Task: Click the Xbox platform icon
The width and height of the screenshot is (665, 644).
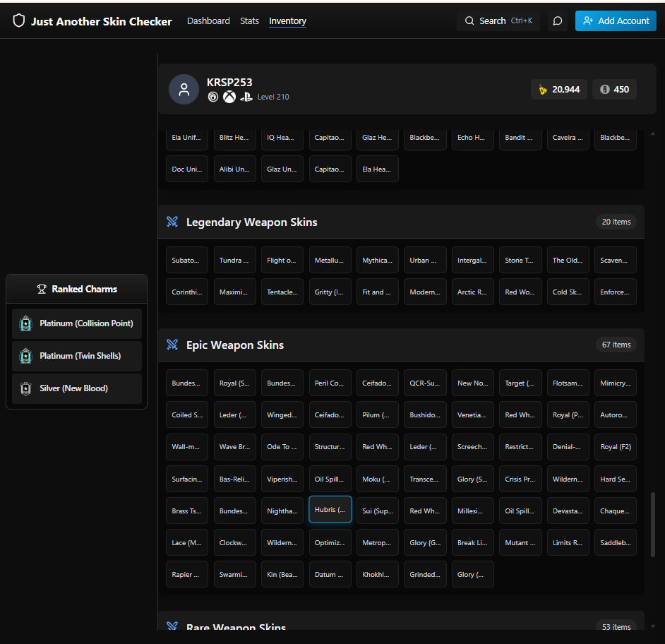Action: pyautogui.click(x=229, y=97)
